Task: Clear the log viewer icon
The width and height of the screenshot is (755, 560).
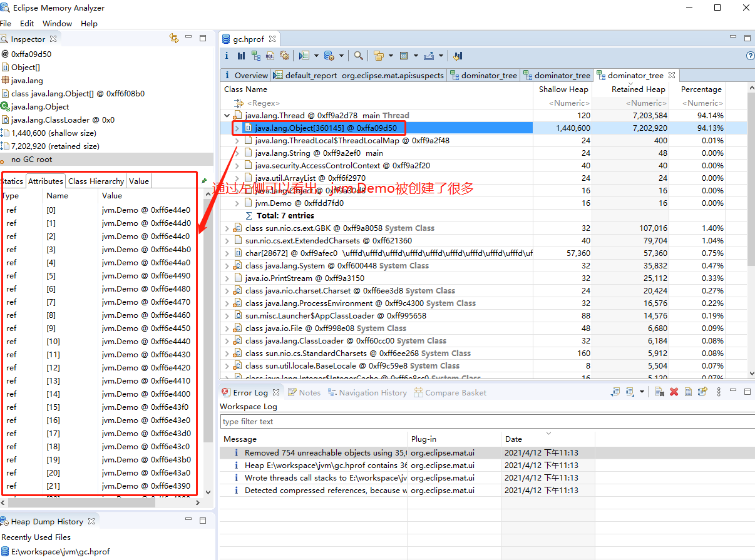Action: pos(659,392)
